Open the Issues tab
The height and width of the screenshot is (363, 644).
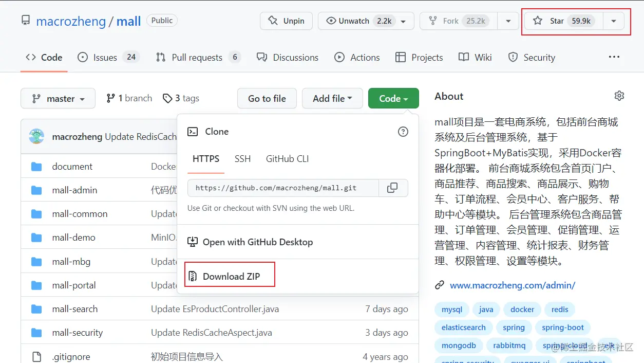tap(108, 57)
